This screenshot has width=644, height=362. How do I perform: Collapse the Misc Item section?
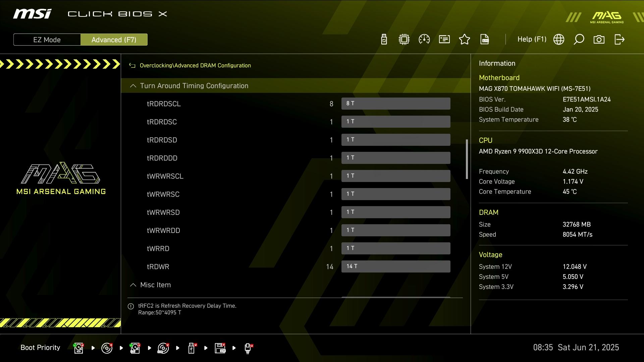[133, 285]
